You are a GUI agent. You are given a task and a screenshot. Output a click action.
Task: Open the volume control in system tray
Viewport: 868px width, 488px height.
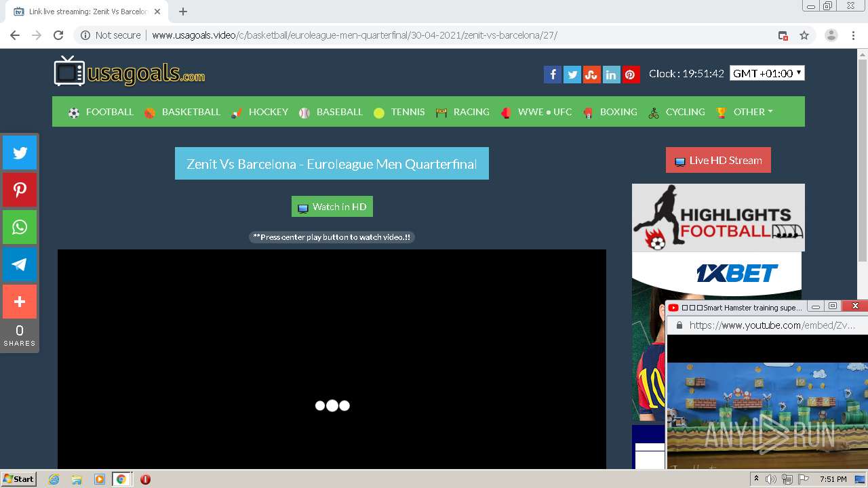(x=771, y=479)
